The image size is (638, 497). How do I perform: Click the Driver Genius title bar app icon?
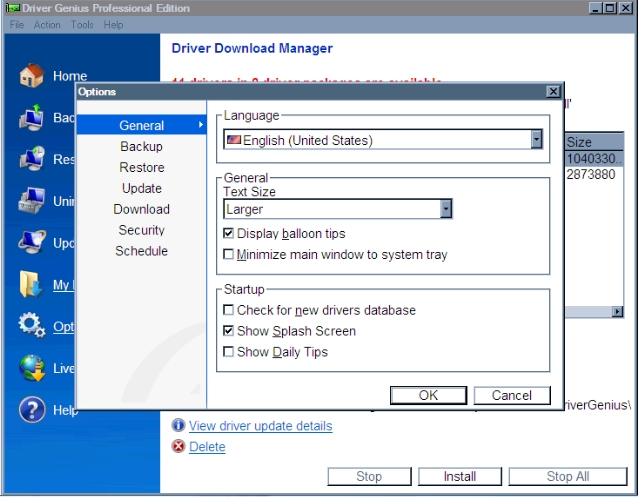(x=13, y=8)
